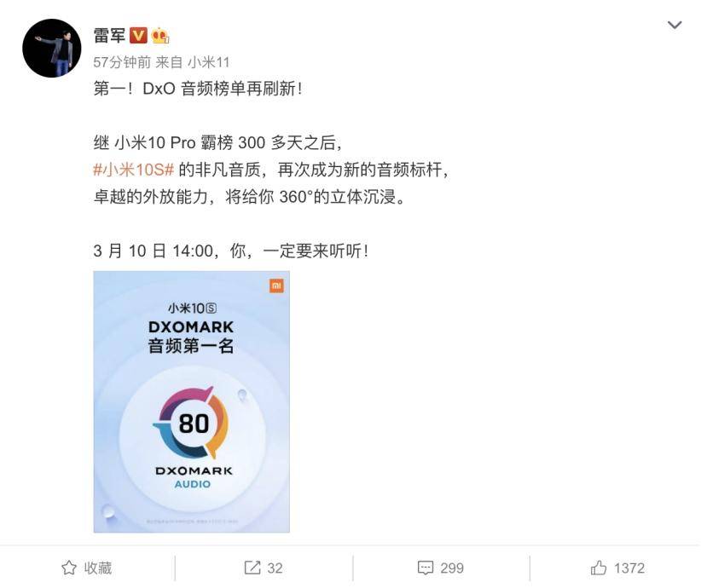
Task: Toggle the thumbs-up like icon
Action: click(598, 568)
